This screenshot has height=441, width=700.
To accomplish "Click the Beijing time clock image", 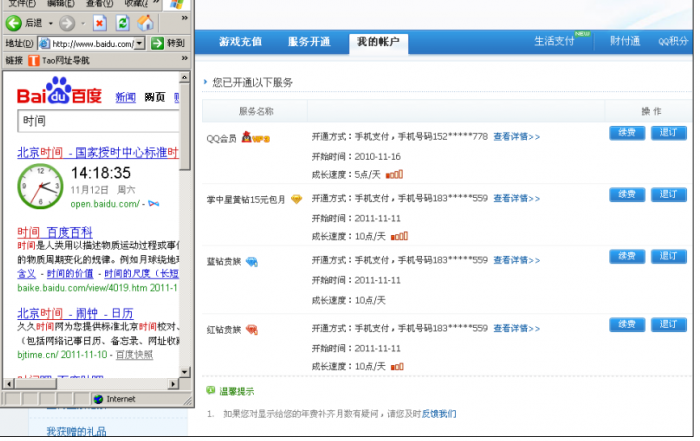I will [40, 186].
